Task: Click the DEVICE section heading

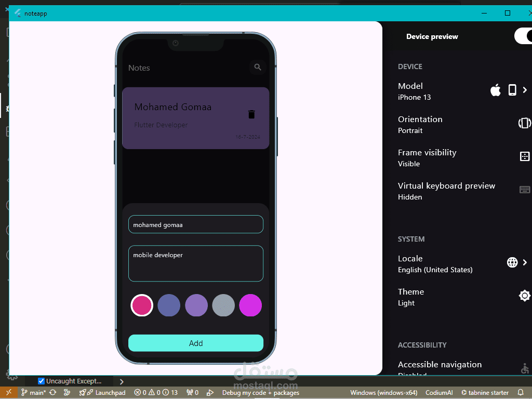Action: click(x=410, y=66)
